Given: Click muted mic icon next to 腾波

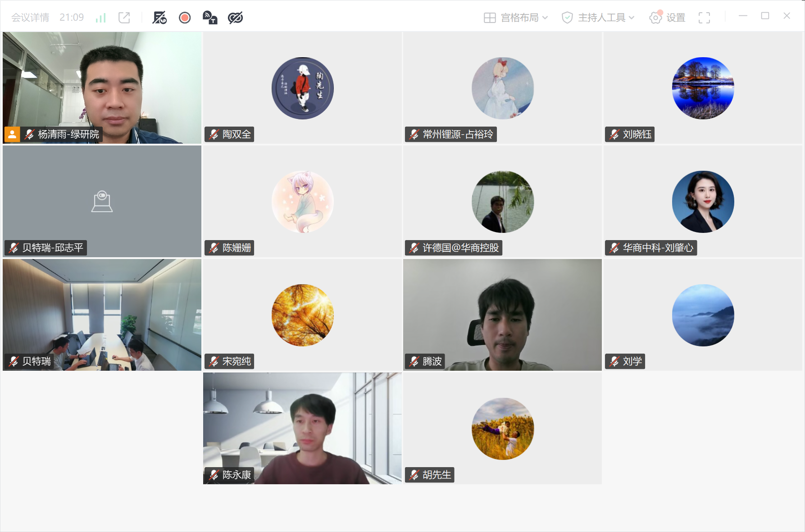Looking at the screenshot, I should 414,361.
